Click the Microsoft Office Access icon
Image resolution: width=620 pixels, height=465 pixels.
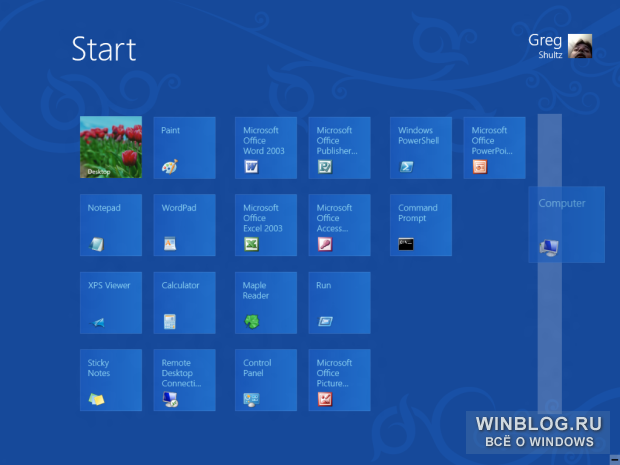(x=325, y=244)
